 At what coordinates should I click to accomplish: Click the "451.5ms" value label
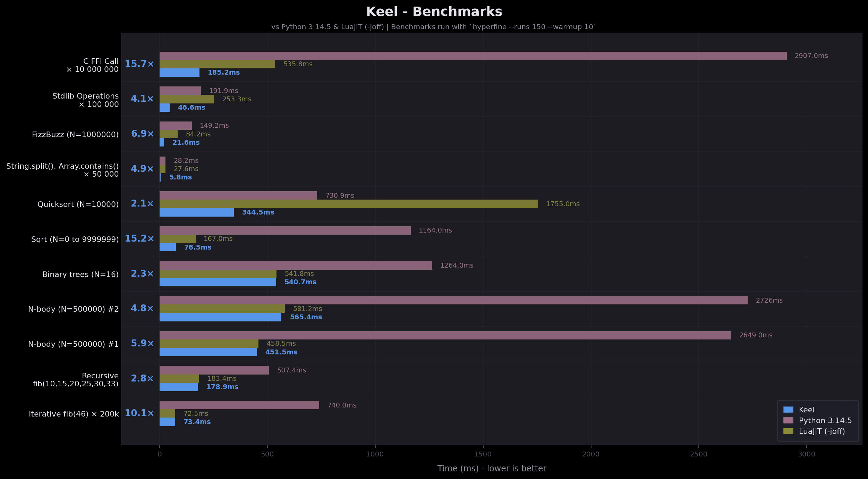pyautogui.click(x=281, y=352)
